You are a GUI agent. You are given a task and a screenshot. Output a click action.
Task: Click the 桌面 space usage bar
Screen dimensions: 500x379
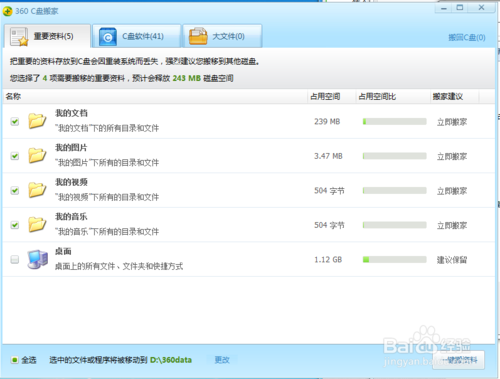(x=395, y=259)
